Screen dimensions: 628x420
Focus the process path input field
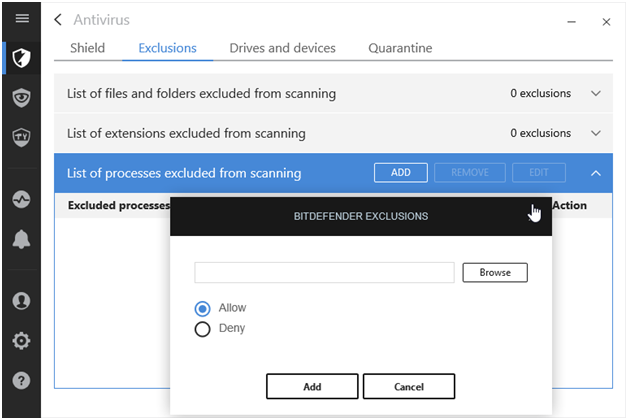324,273
